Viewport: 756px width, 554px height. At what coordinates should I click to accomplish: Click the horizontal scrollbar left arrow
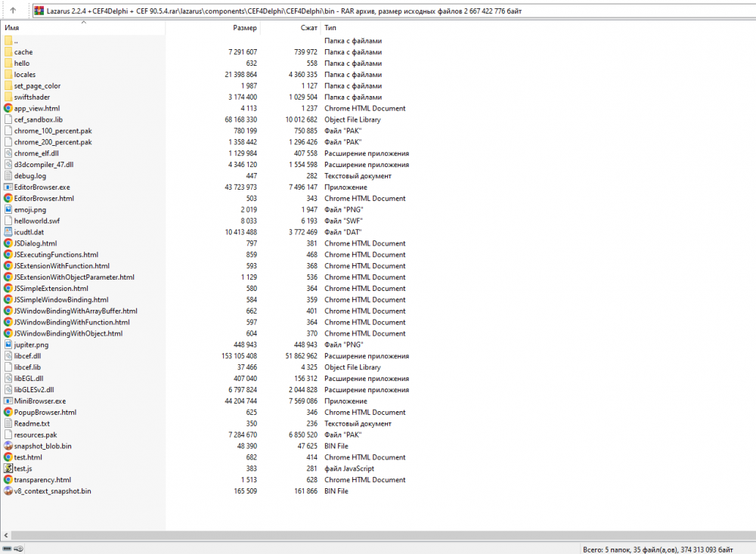pyautogui.click(x=6, y=535)
